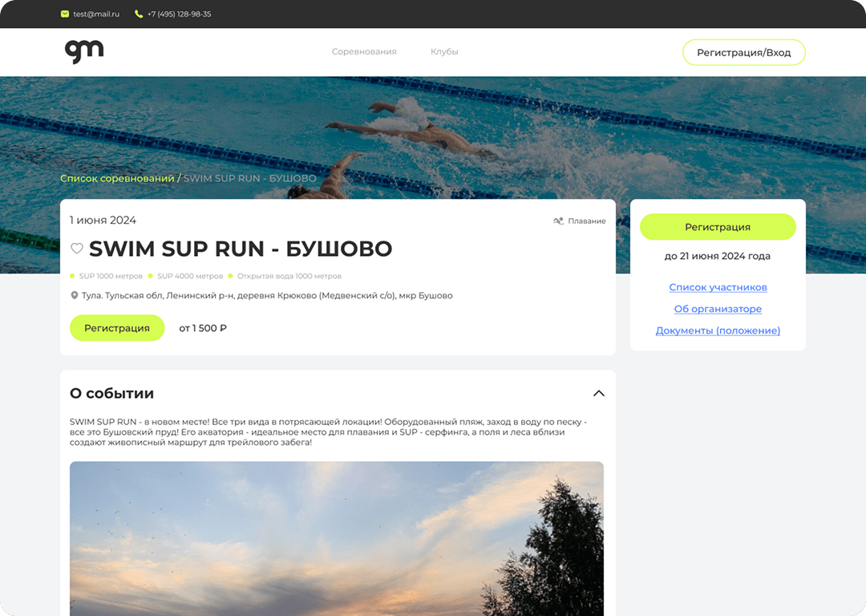Open the Список участников link
866x616 pixels.
[x=718, y=287]
